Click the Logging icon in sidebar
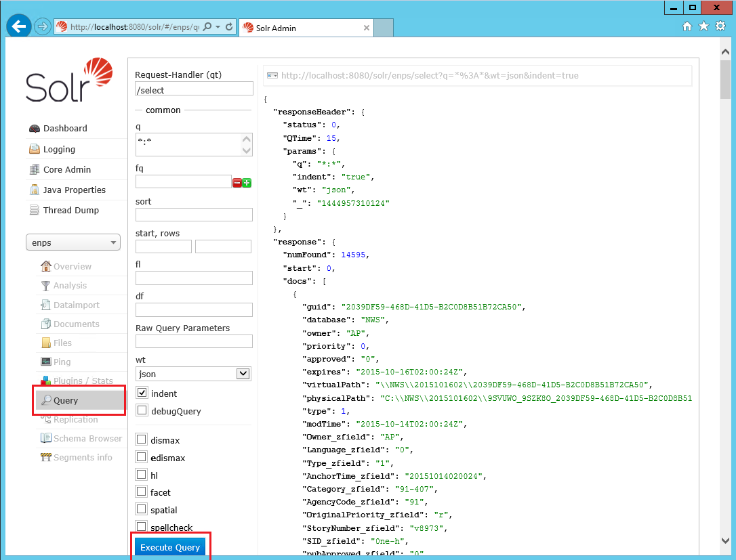The width and height of the screenshot is (736, 560). (x=35, y=149)
